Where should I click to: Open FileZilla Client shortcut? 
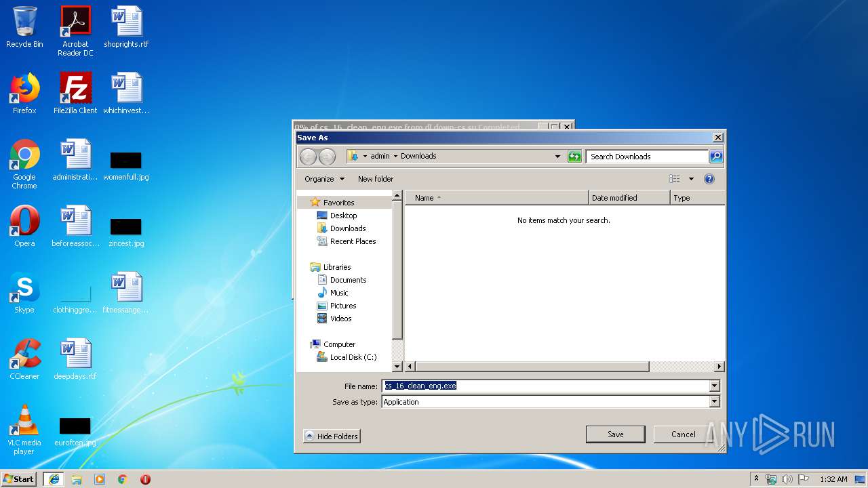click(75, 94)
